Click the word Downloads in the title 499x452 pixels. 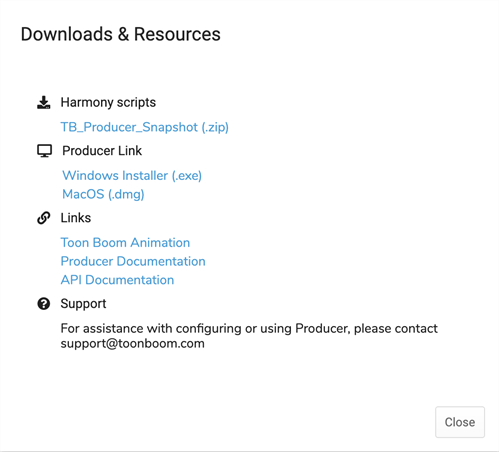(67, 34)
